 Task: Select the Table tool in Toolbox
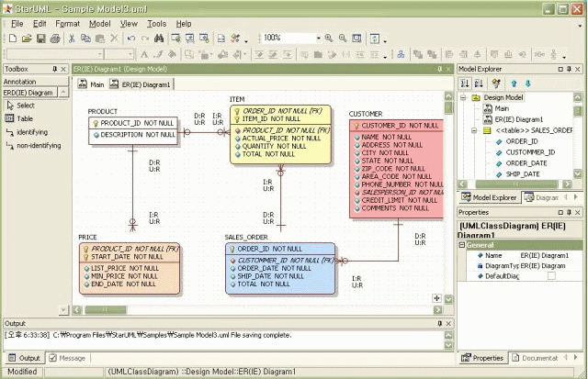25,118
